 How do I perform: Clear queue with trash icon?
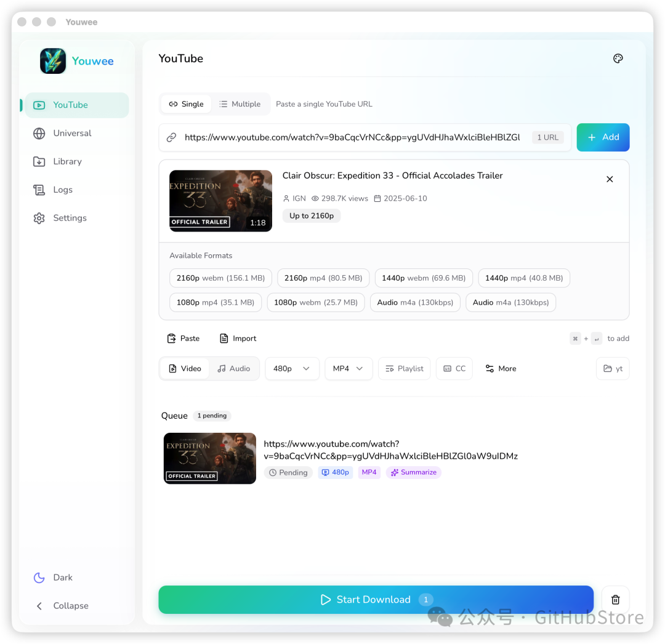[615, 600]
